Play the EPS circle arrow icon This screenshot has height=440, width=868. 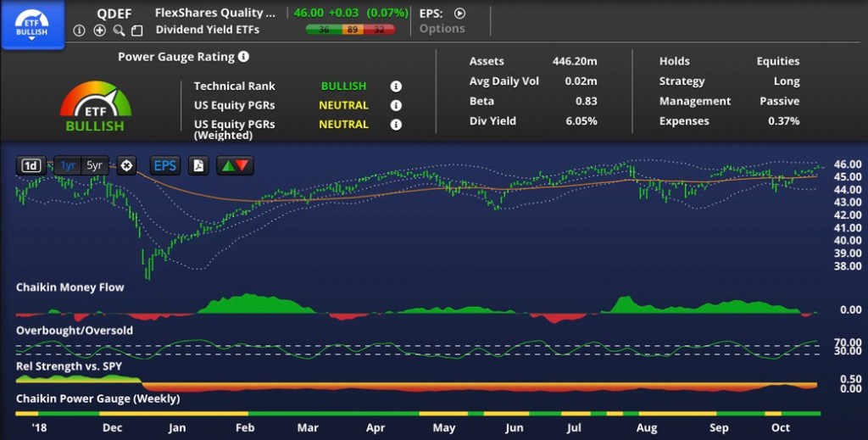pos(459,14)
